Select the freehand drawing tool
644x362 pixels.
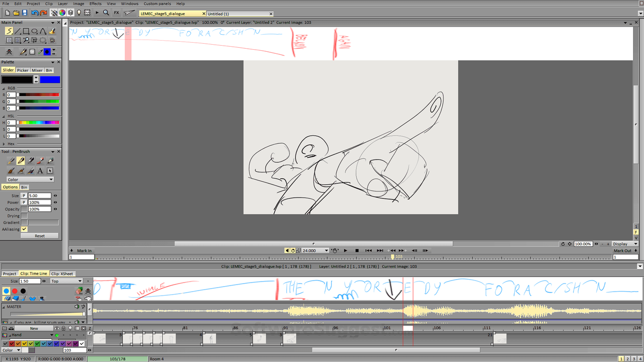click(x=9, y=31)
